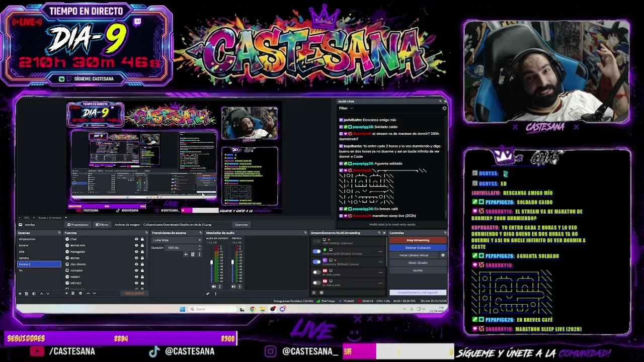The image size is (644, 362).
Task: Lock toggle for Chat source
Action: tap(142, 239)
